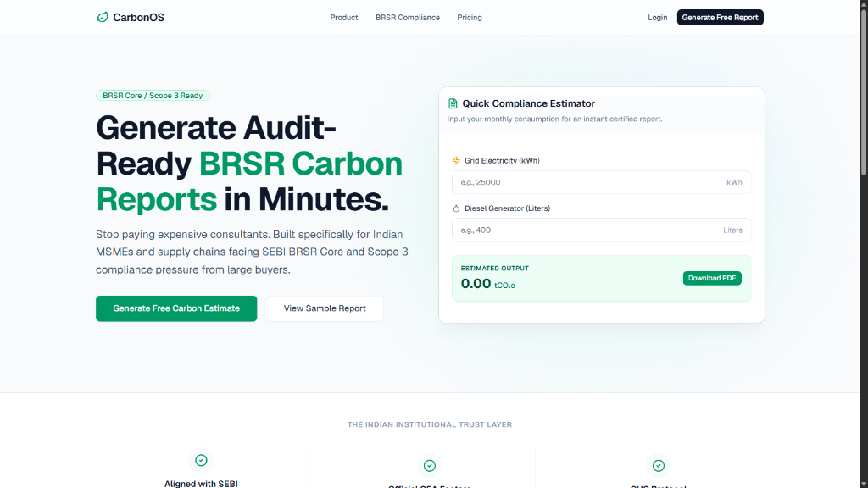
Task: Open BRSR Compliance in navigation
Action: coord(408,18)
